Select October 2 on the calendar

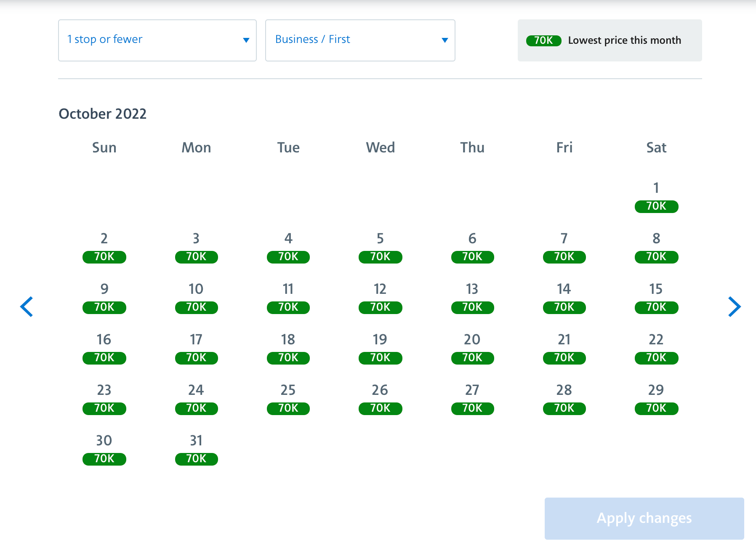coord(104,247)
